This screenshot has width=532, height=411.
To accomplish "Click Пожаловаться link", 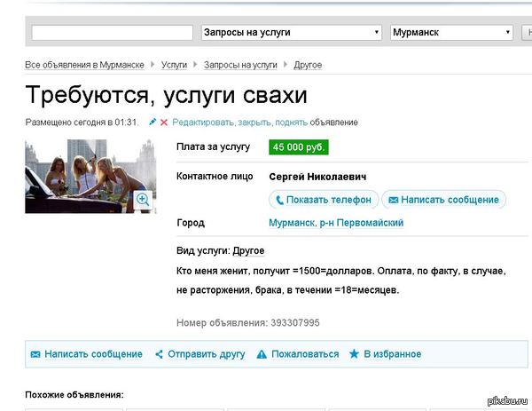I will pos(305,354).
